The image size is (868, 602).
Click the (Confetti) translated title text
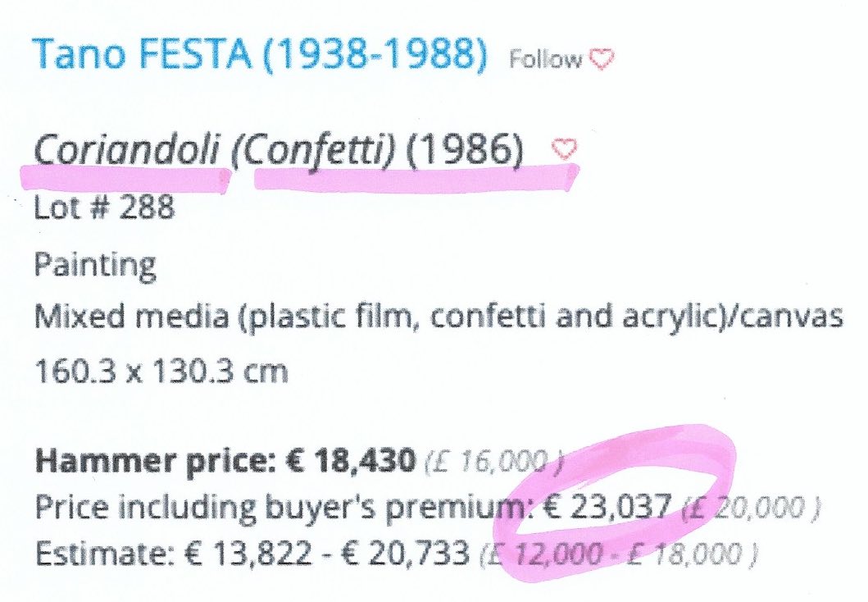coord(313,151)
